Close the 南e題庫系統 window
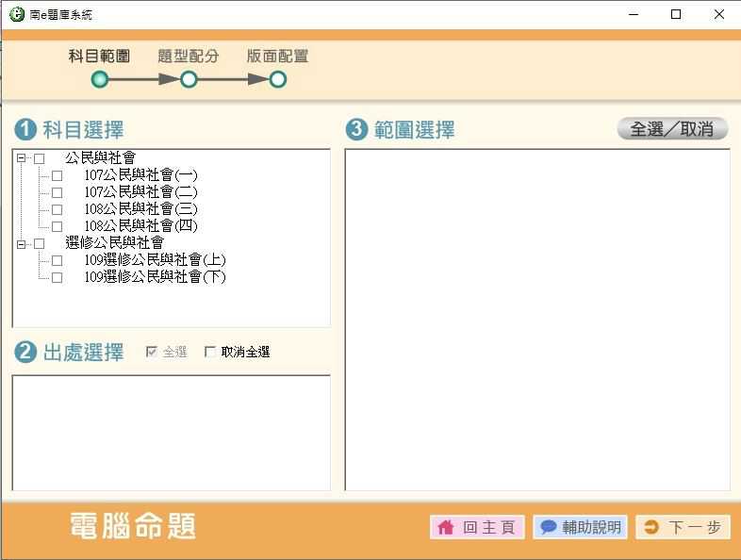 (x=718, y=15)
